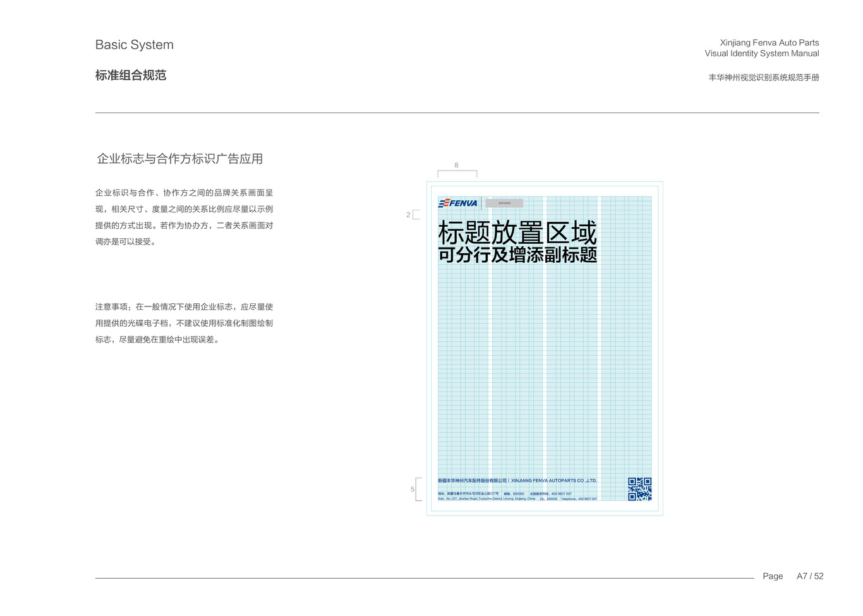Click the paragraph line starting "企业标识与合作"
Screen dimensions: 863x616
pyautogui.click(x=184, y=193)
